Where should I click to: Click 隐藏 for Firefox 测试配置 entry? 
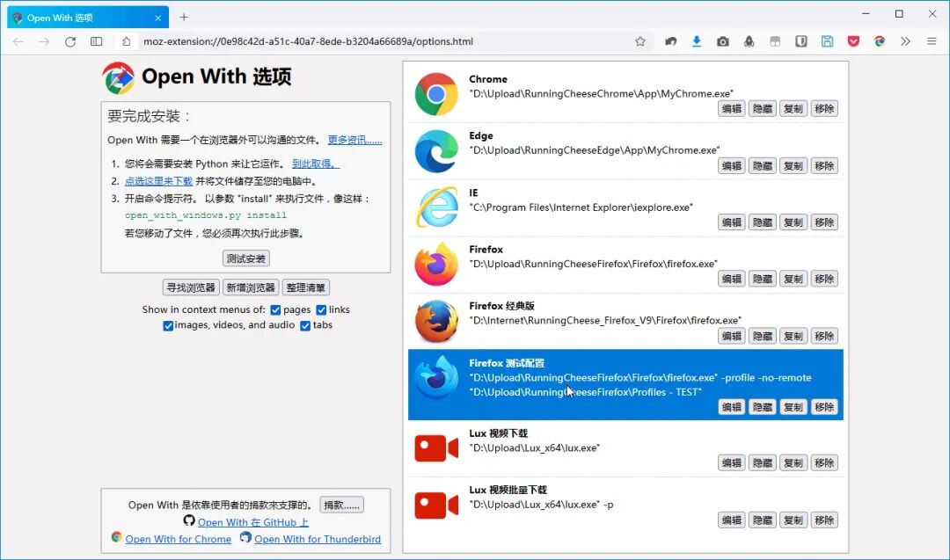tap(763, 407)
